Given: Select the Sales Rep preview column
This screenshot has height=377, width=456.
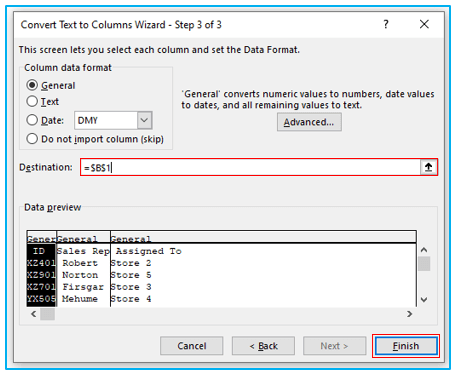Looking at the screenshot, I should pos(83,268).
